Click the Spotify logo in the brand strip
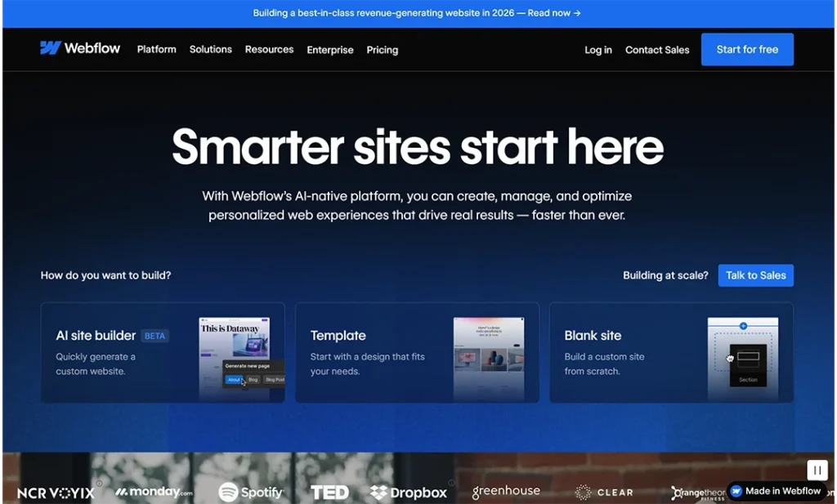This screenshot has height=504, width=837. tap(251, 493)
